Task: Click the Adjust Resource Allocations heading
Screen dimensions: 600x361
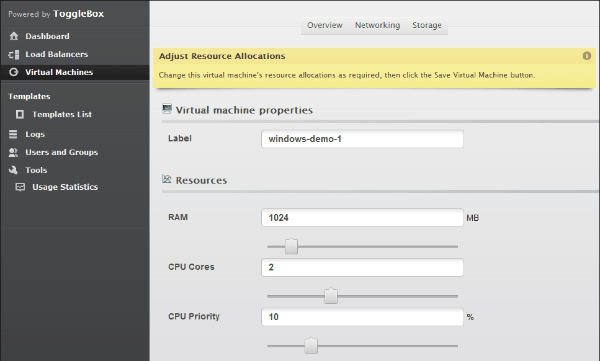Action: (x=222, y=56)
